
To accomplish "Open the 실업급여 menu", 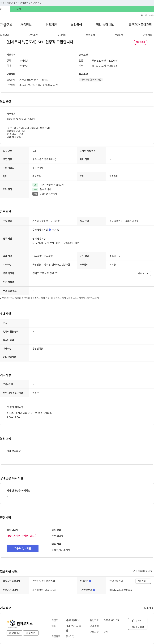I will (77, 25).
